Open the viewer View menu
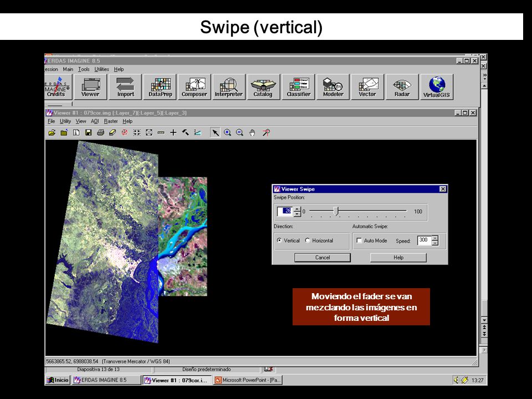 click(81, 121)
